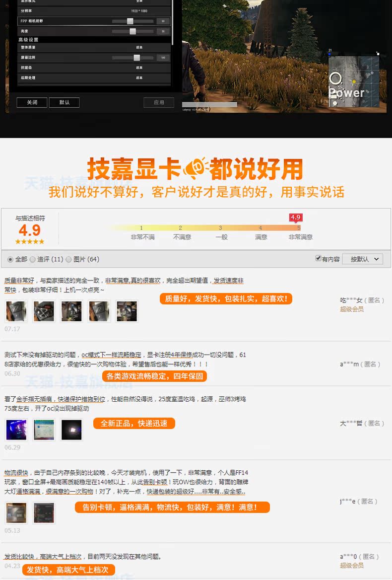Select the 追评 (11) radio button

(33, 259)
